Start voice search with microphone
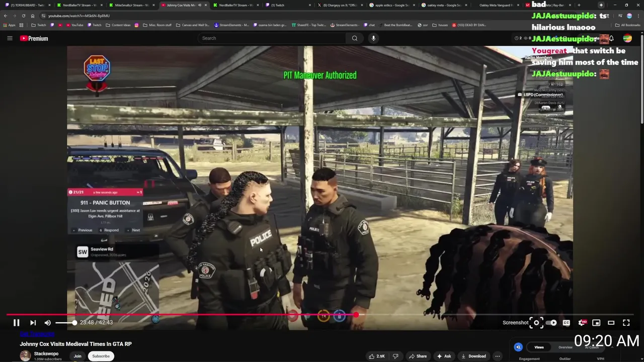The width and height of the screenshot is (644, 362). 373,38
